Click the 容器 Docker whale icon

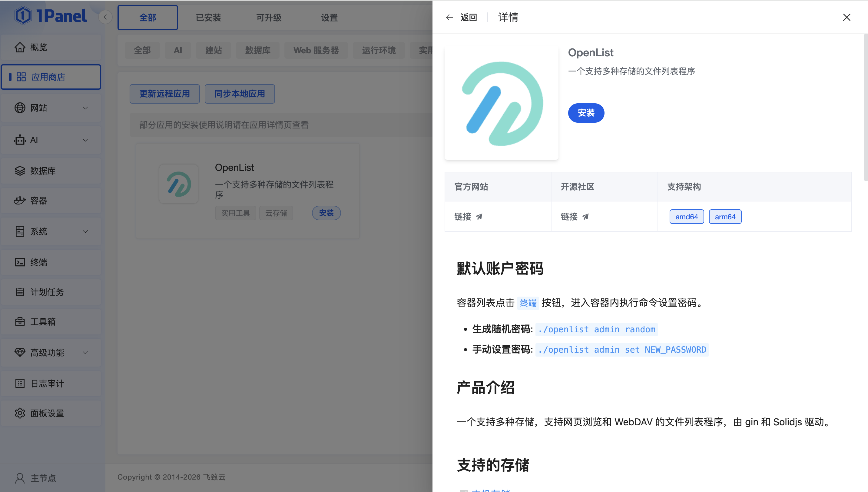[20, 200]
